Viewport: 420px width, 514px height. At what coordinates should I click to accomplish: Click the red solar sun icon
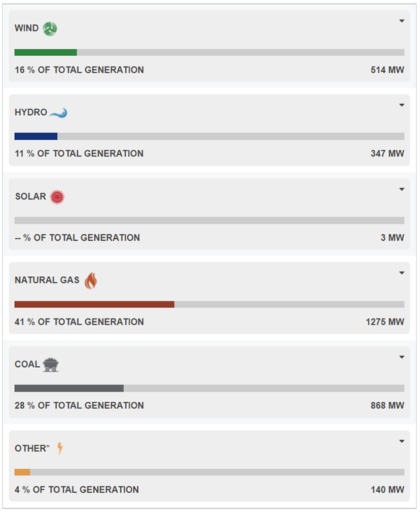pyautogui.click(x=57, y=197)
